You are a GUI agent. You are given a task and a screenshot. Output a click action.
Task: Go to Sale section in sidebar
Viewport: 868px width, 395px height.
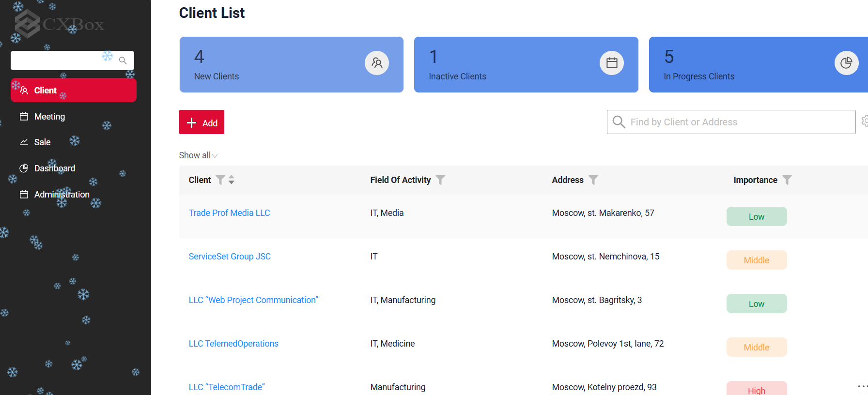point(42,142)
